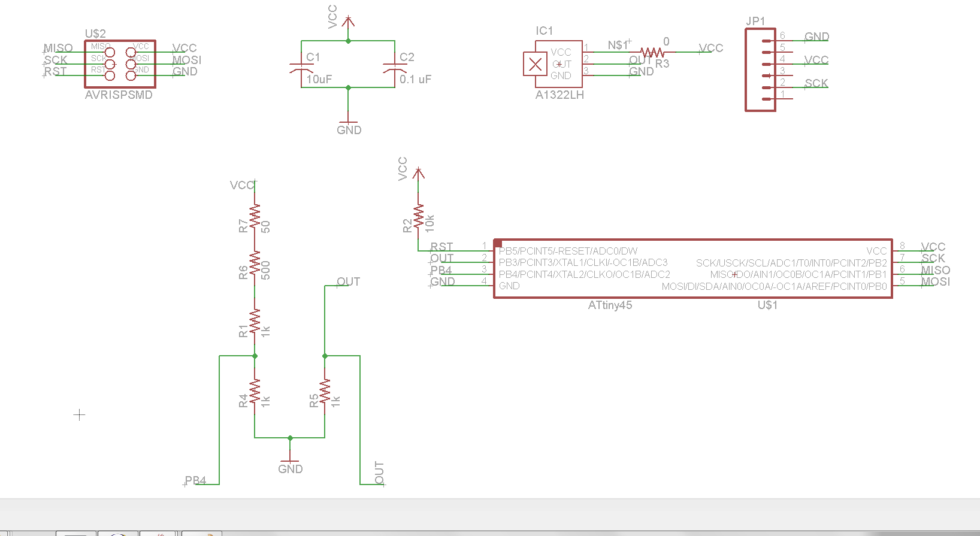Click the MISO pad of the AVRISPSMD header
This screenshot has width=980, height=536.
110,52
